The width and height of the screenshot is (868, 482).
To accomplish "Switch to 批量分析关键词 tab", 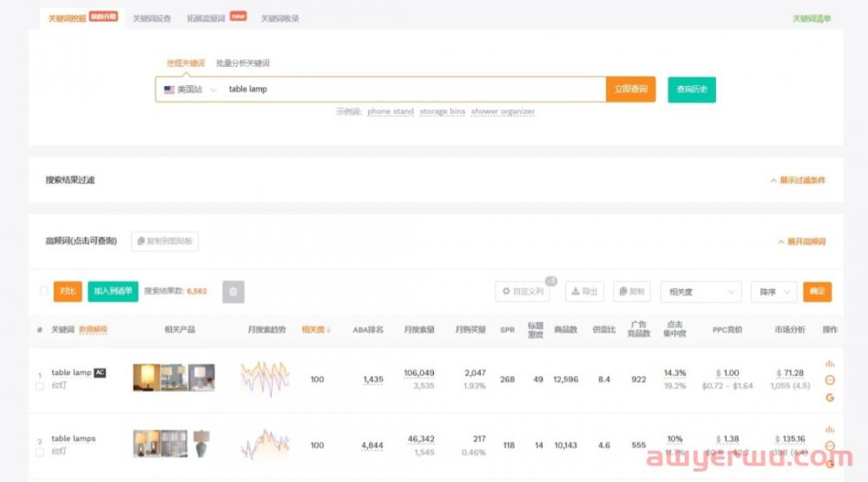I will (x=243, y=63).
